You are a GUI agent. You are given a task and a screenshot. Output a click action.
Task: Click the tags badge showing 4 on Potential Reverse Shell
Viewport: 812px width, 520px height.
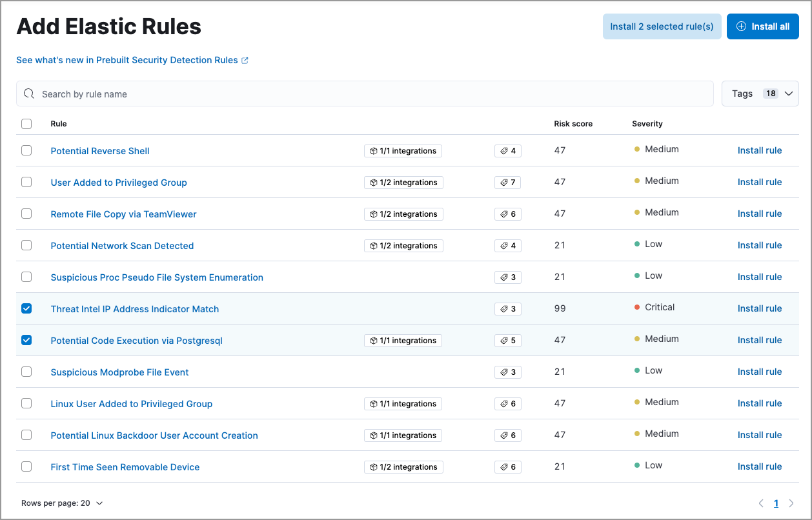tap(507, 150)
